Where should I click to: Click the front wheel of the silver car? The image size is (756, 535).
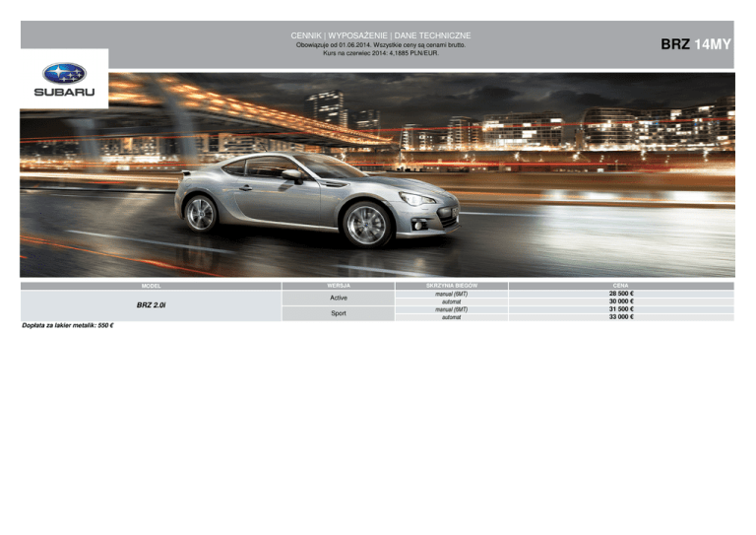click(367, 224)
